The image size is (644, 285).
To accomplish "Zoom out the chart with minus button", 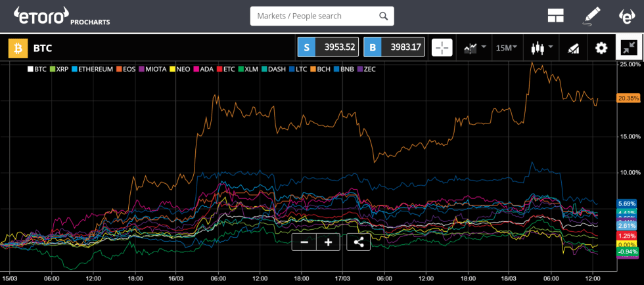I will 304,242.
